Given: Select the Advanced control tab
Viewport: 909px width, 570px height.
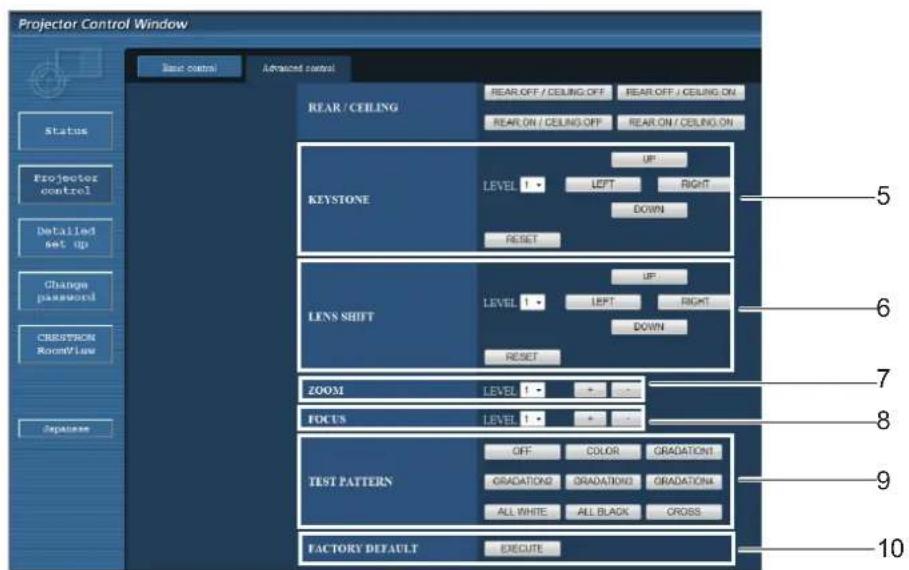Looking at the screenshot, I should tap(299, 68).
